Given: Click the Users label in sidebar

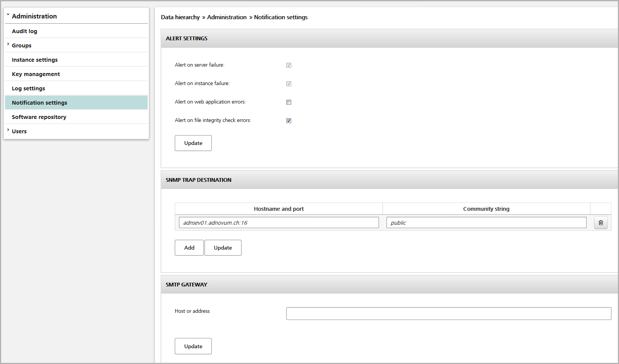Looking at the screenshot, I should pos(19,131).
